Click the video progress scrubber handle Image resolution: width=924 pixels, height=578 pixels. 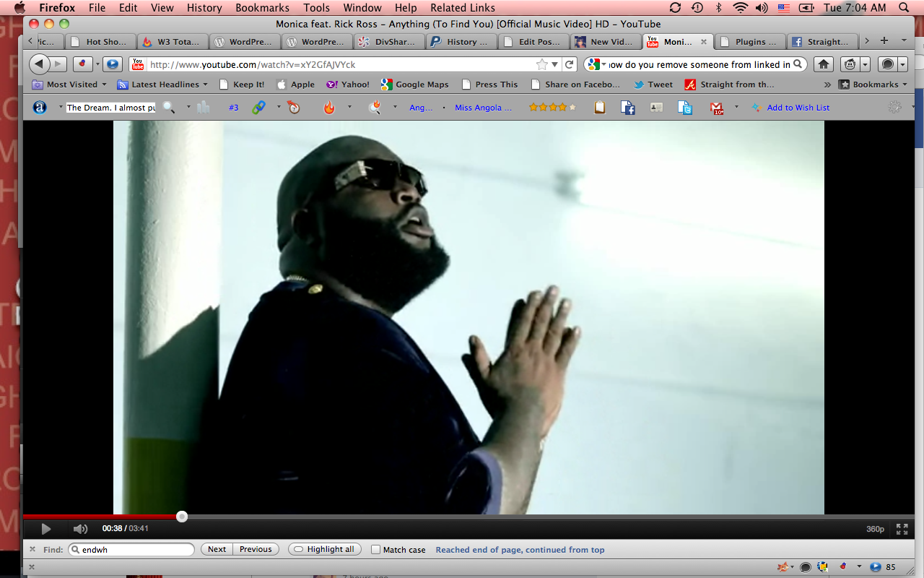182,517
